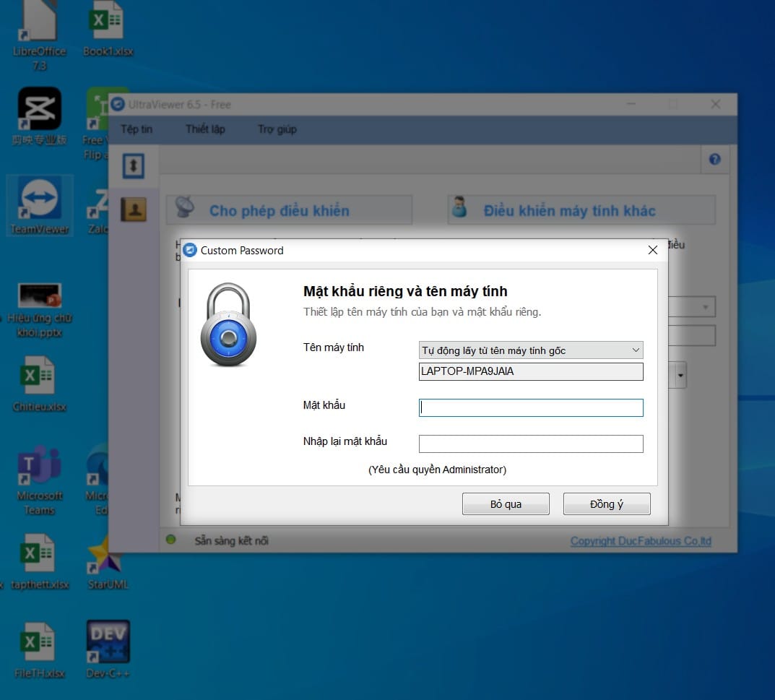Viewport: 775px width, 700px height.
Task: Open the CapCut desktop shortcut
Action: coord(40,117)
